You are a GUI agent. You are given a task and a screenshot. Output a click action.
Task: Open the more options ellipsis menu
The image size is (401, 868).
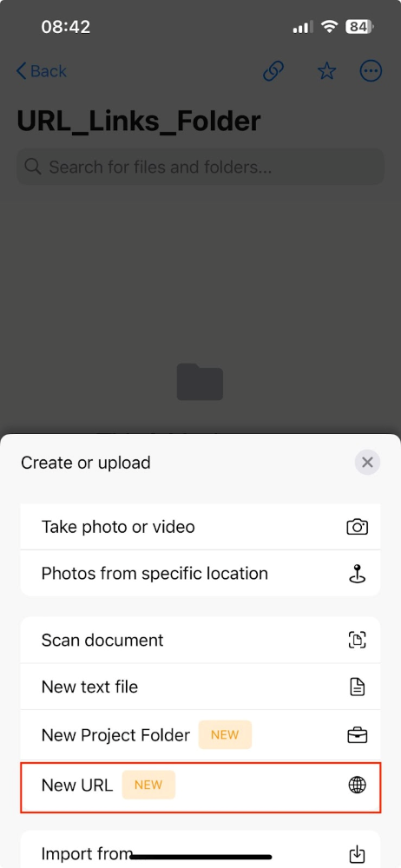pyautogui.click(x=371, y=71)
